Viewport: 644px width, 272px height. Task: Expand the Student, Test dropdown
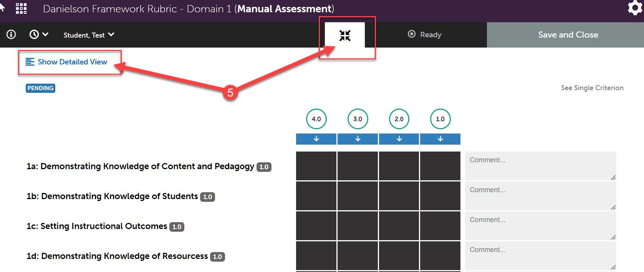(x=89, y=35)
